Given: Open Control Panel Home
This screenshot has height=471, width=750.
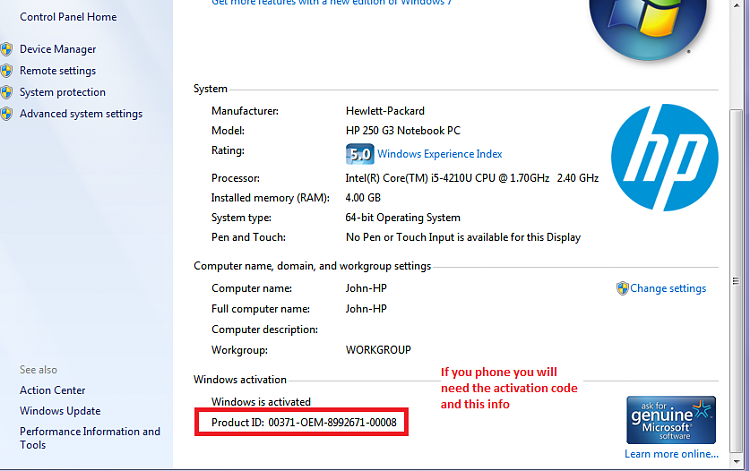Looking at the screenshot, I should tap(68, 17).
